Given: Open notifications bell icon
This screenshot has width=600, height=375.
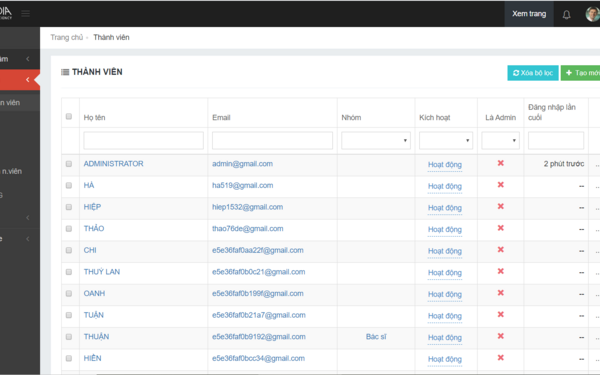Looking at the screenshot, I should click(x=567, y=15).
